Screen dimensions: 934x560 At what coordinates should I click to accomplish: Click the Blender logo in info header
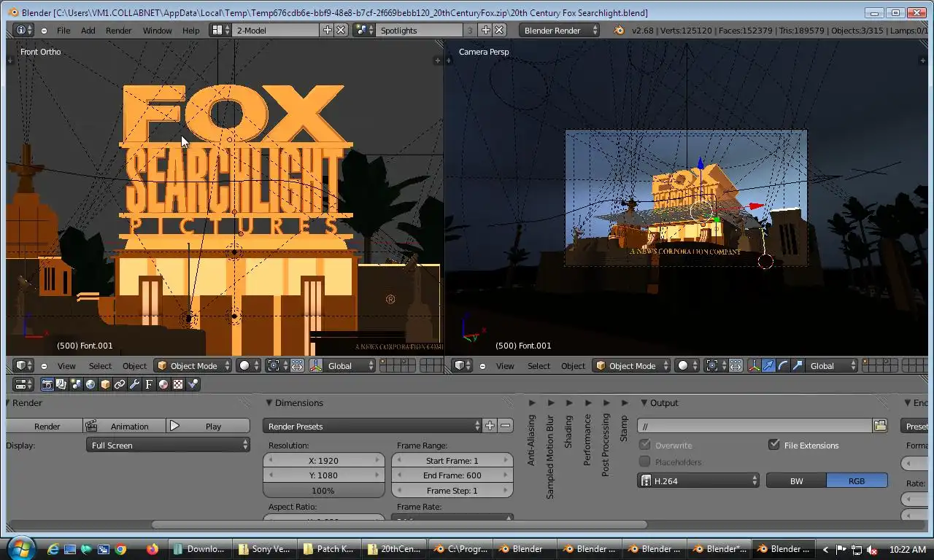(620, 30)
